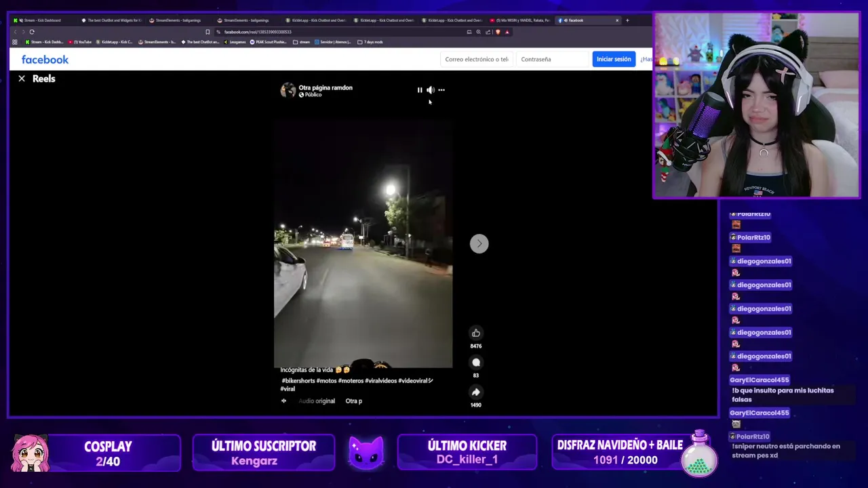
Task: Open the Servidor Aternos bookmark
Action: pos(333,42)
